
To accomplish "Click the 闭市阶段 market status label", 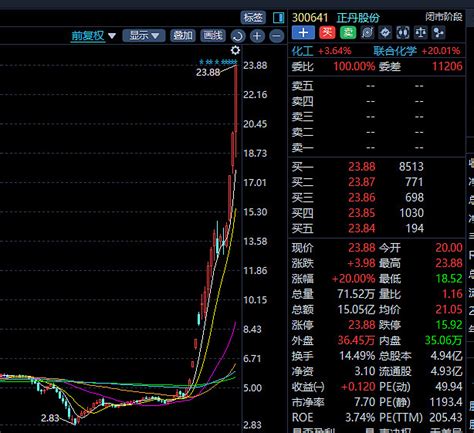I will click(444, 17).
